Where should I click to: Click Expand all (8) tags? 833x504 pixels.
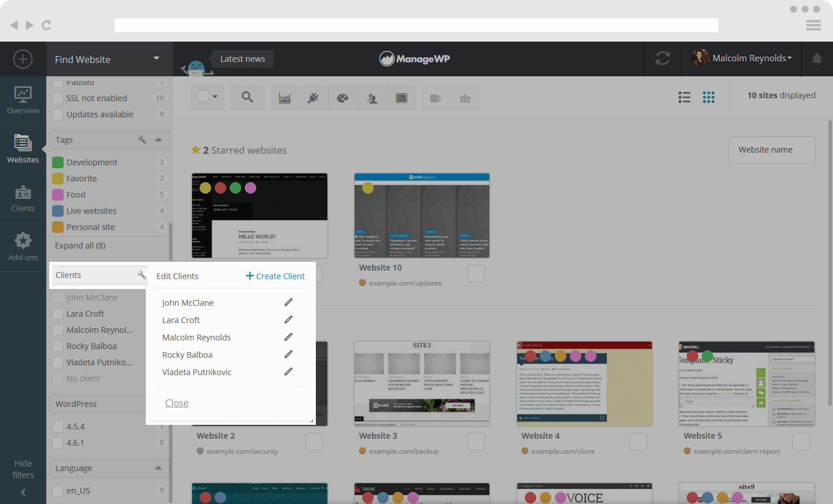80,246
